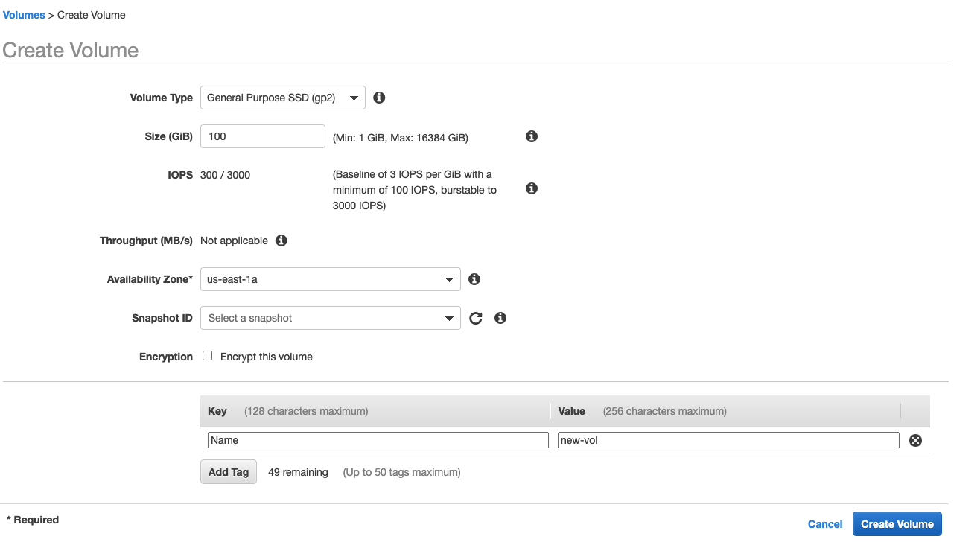Go to the Volumes breadcrumb link
This screenshot has height=554, width=980.
[x=24, y=15]
